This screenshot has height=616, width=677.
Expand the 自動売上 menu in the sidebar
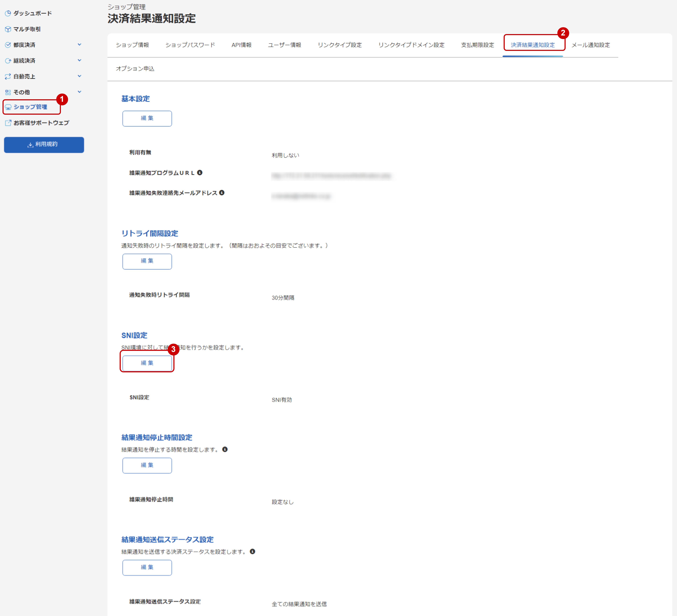(x=80, y=76)
